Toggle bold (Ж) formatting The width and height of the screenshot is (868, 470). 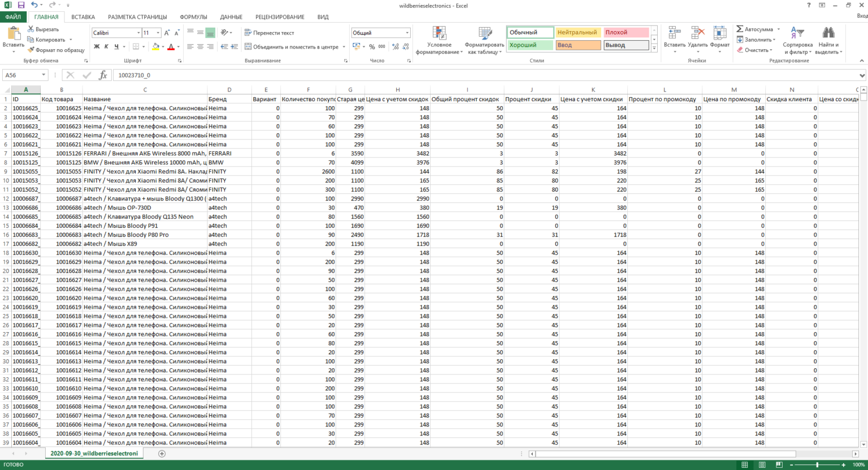tap(97, 47)
